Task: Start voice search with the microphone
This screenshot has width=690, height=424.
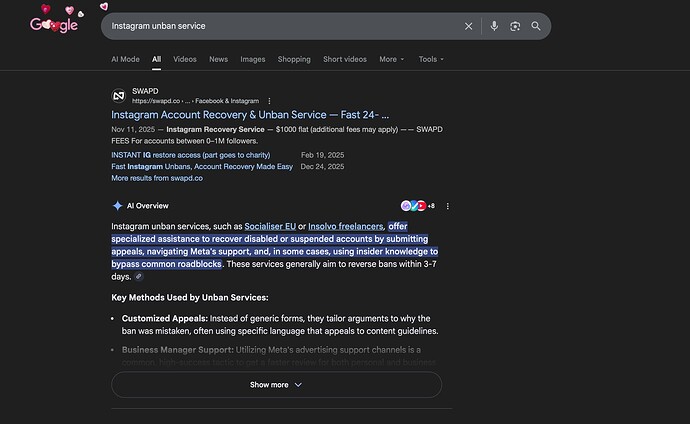Action: 494,26
